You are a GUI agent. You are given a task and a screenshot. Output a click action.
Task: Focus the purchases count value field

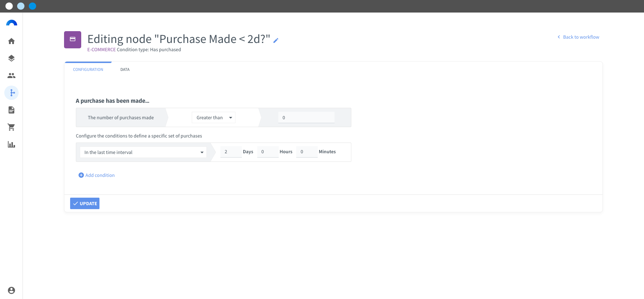[306, 117]
